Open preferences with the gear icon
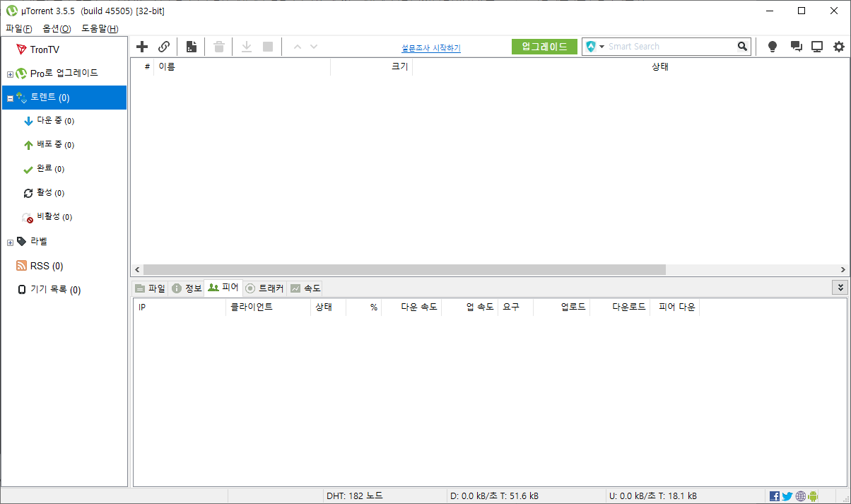 click(x=839, y=47)
